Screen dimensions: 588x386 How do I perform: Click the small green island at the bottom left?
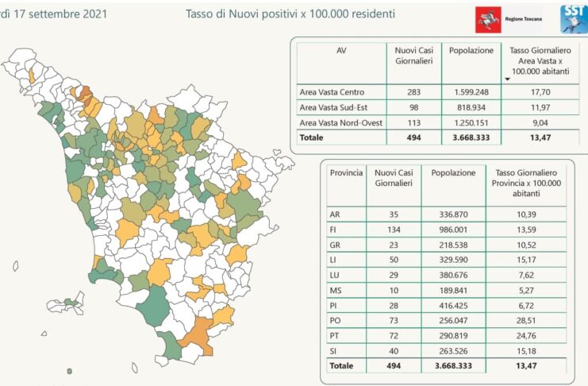tap(69, 371)
